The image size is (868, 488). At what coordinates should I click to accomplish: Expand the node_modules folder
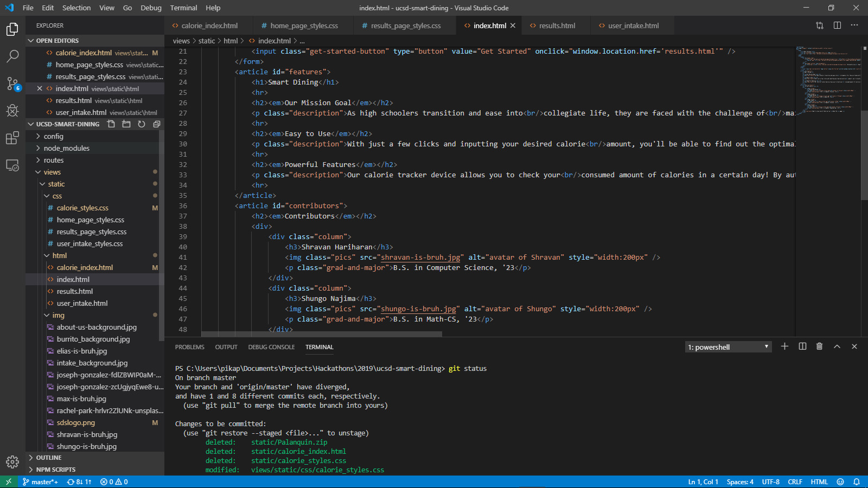click(66, 148)
